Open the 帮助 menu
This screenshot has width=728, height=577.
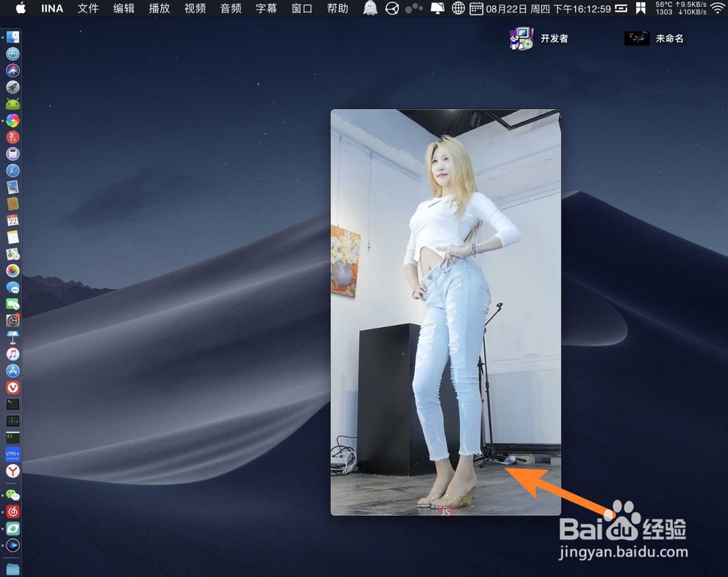pos(338,8)
